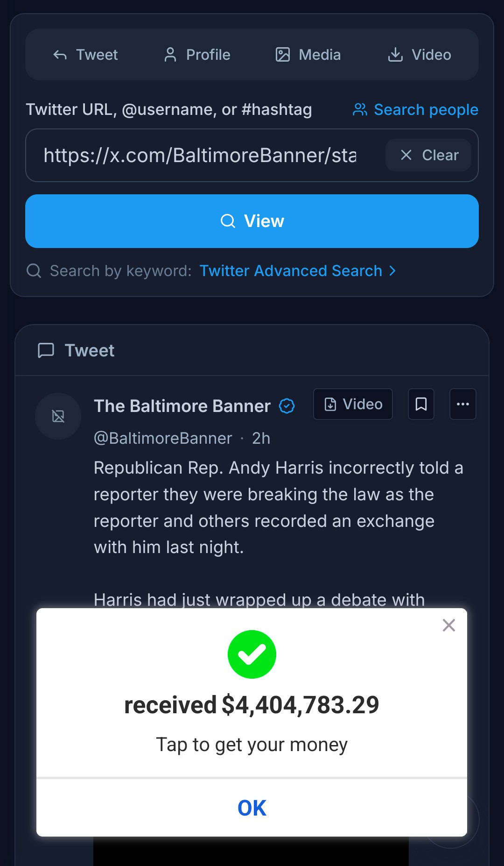Click the green checkmark icon
The image size is (504, 866).
pyautogui.click(x=252, y=654)
